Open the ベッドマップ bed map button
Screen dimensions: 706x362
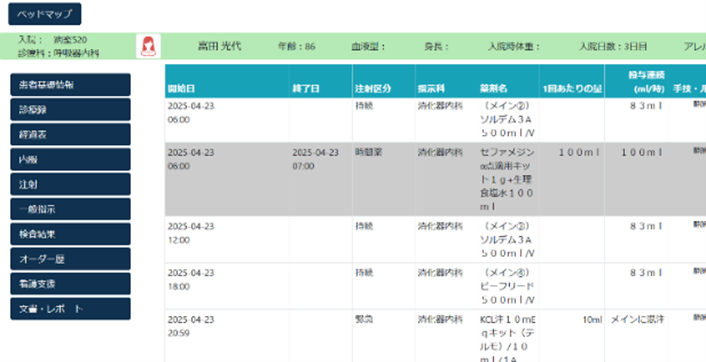pos(45,14)
